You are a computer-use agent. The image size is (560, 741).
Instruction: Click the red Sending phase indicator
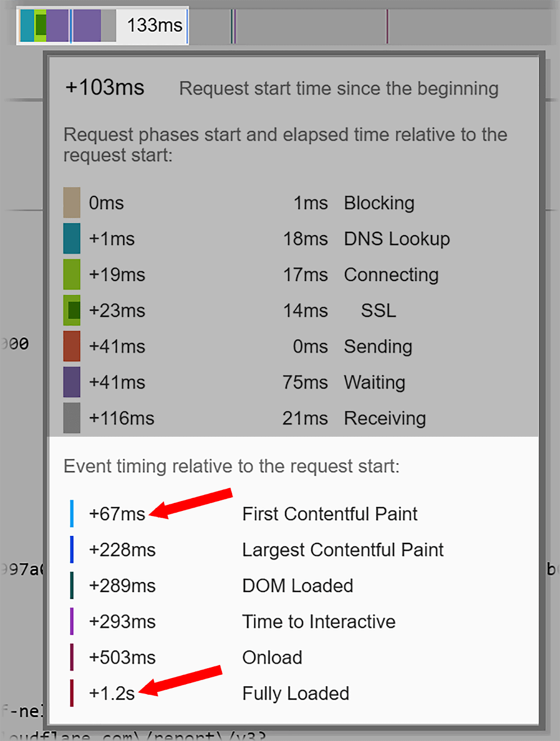point(71,346)
